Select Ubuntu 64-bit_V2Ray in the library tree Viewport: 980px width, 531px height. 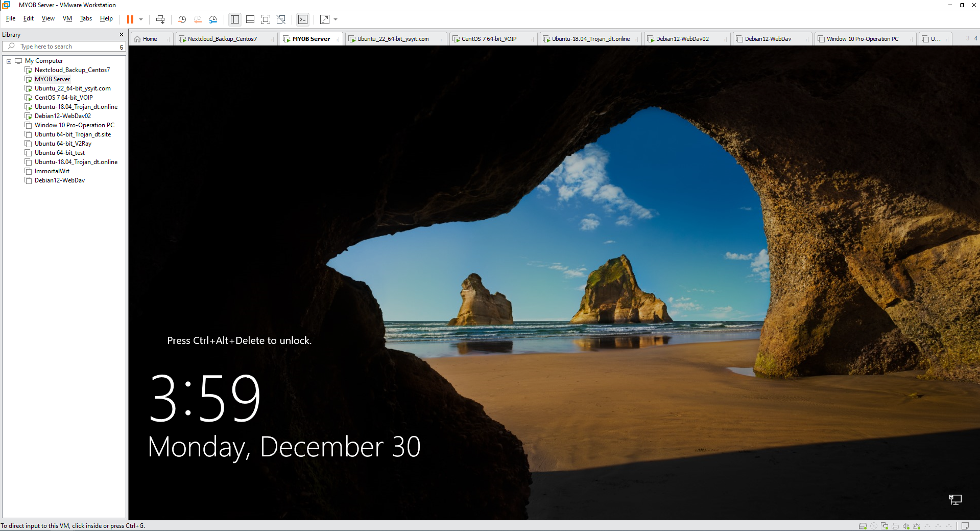point(63,144)
